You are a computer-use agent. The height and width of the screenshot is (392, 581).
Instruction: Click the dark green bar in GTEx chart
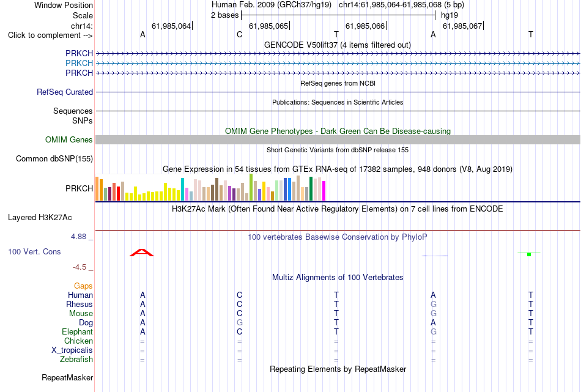pos(311,188)
